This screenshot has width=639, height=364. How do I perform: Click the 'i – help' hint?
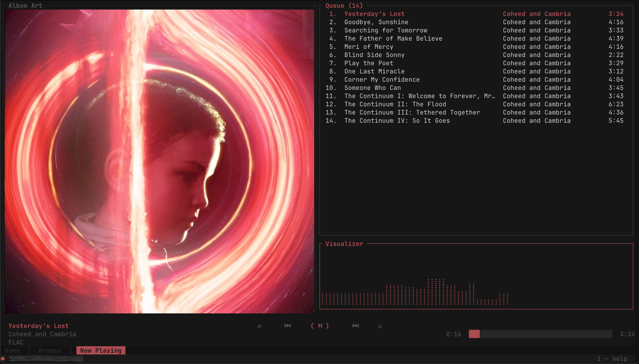(x=612, y=359)
